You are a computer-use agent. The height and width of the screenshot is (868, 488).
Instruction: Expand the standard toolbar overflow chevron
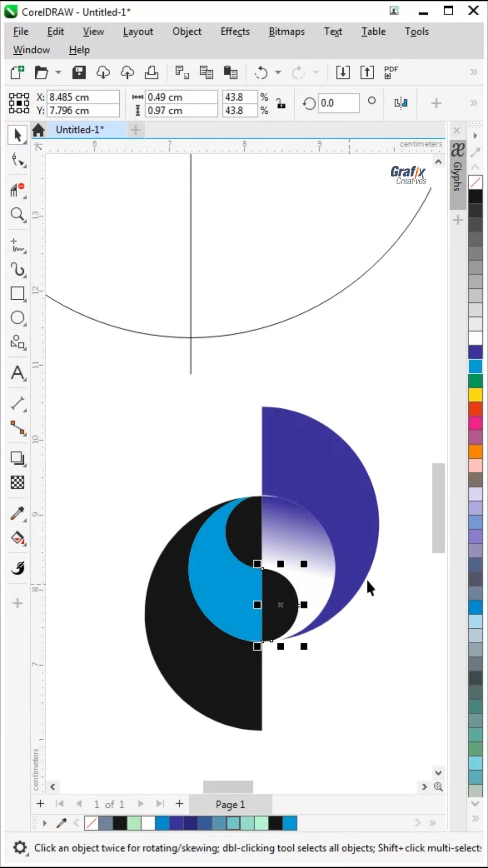click(474, 72)
